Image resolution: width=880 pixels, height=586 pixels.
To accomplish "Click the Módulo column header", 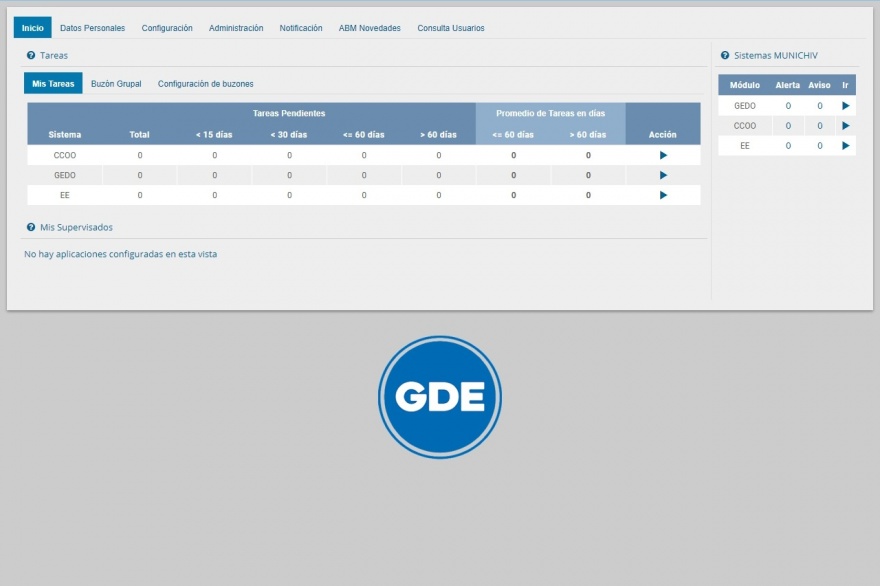I will point(745,85).
